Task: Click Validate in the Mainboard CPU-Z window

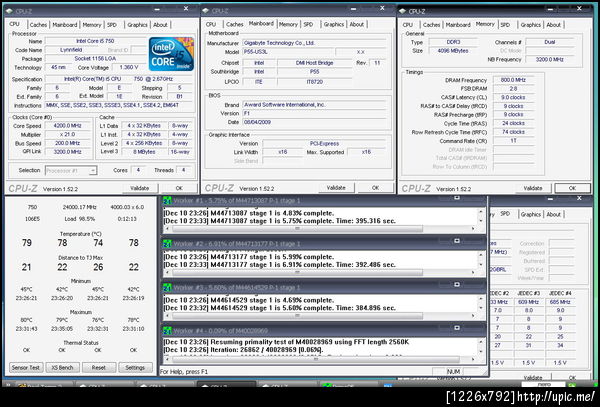Action: 336,188
